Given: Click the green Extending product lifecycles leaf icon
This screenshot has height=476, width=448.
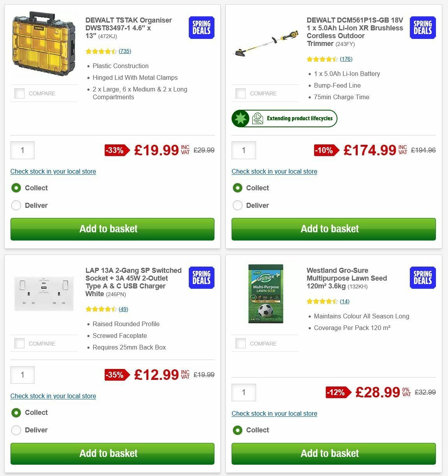Looking at the screenshot, I should coord(240,118).
